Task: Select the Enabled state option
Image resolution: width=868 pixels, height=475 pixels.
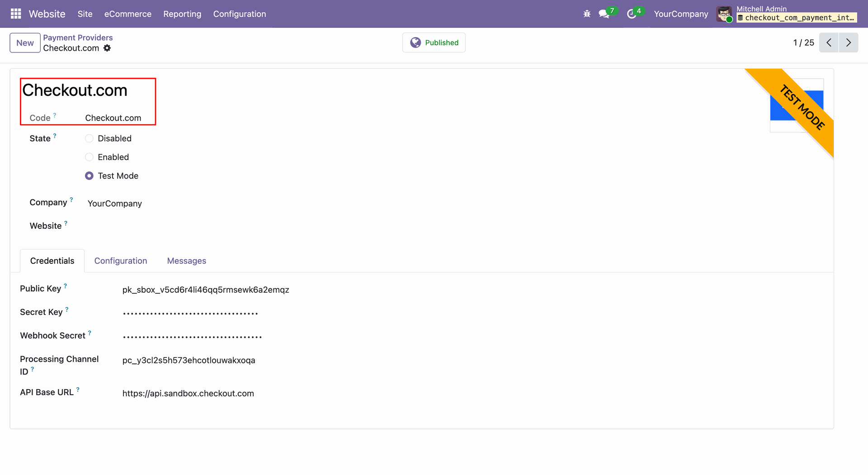Action: pos(89,157)
